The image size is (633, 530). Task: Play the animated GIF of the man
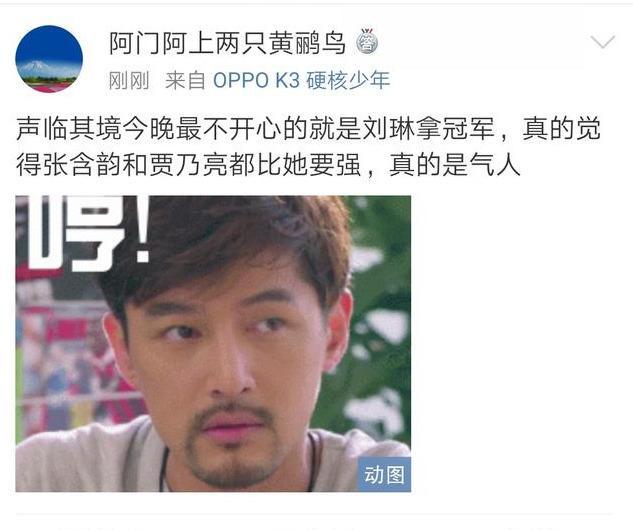pyautogui.click(x=213, y=344)
